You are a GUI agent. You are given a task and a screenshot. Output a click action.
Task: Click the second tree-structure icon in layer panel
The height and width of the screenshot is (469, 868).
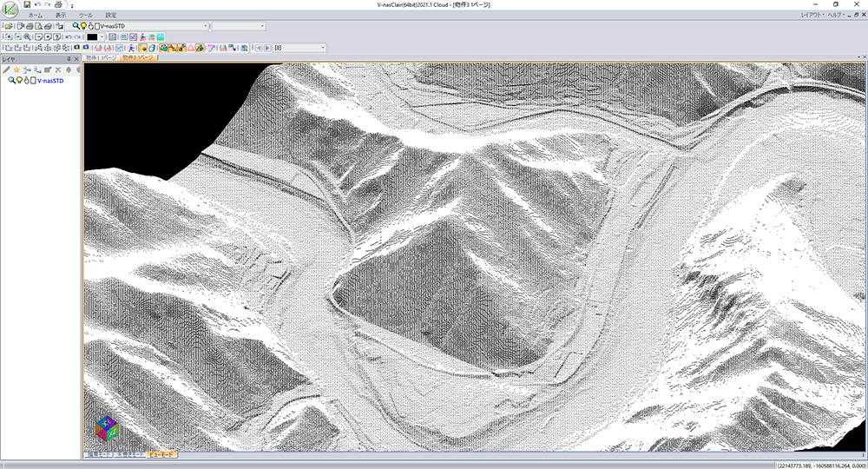tap(37, 69)
